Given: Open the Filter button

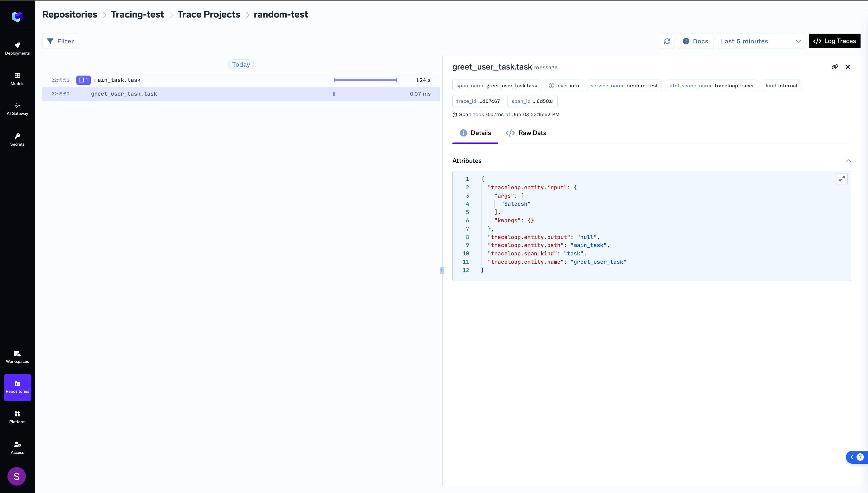Looking at the screenshot, I should coord(61,41).
